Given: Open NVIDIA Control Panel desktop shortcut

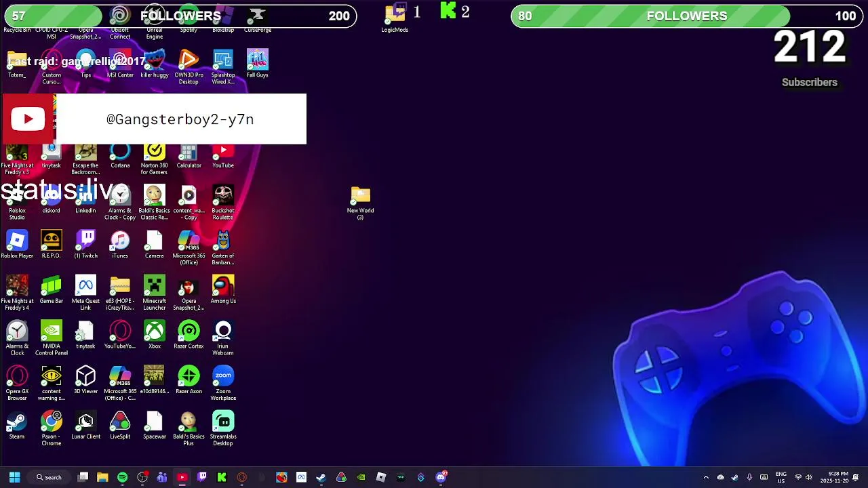Looking at the screenshot, I should [x=52, y=338].
